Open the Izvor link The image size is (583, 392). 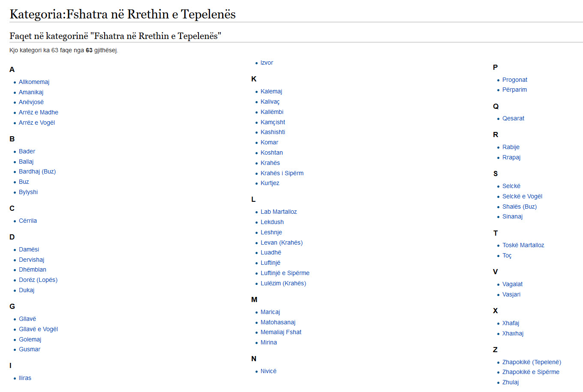[x=267, y=63]
